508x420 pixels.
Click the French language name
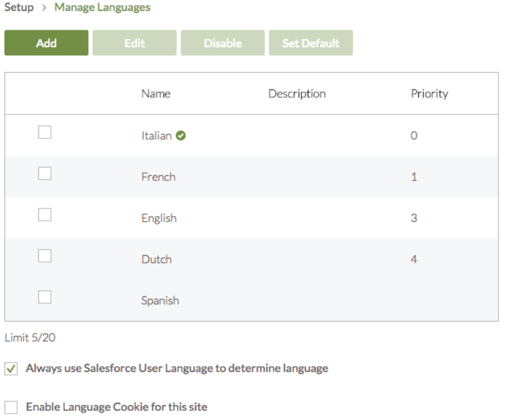tap(158, 177)
